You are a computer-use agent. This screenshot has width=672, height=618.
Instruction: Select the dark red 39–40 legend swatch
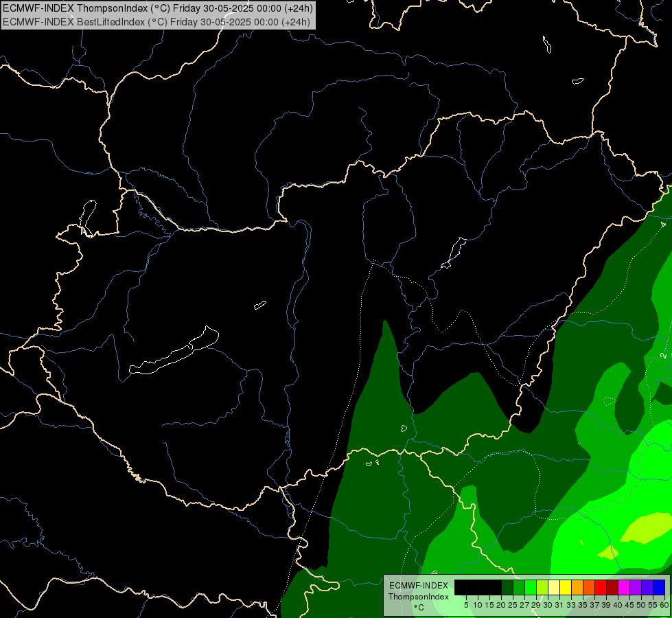pyautogui.click(x=612, y=587)
